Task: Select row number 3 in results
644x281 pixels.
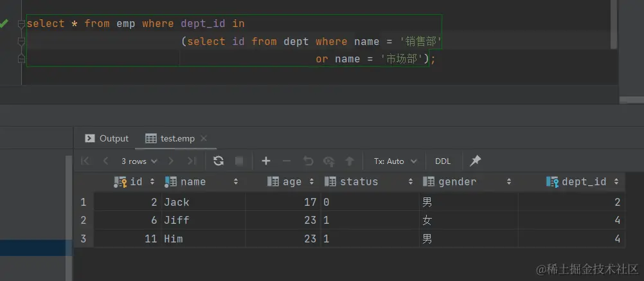Action: (x=84, y=239)
